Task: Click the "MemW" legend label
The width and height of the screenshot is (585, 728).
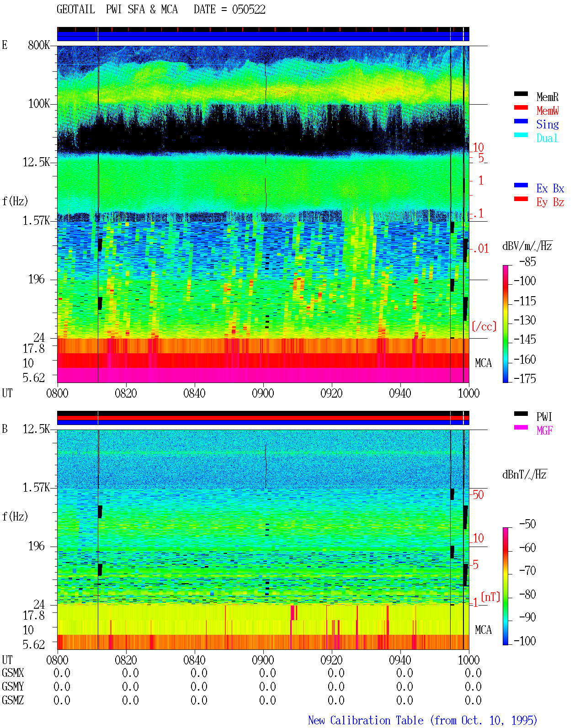Action: (x=548, y=111)
